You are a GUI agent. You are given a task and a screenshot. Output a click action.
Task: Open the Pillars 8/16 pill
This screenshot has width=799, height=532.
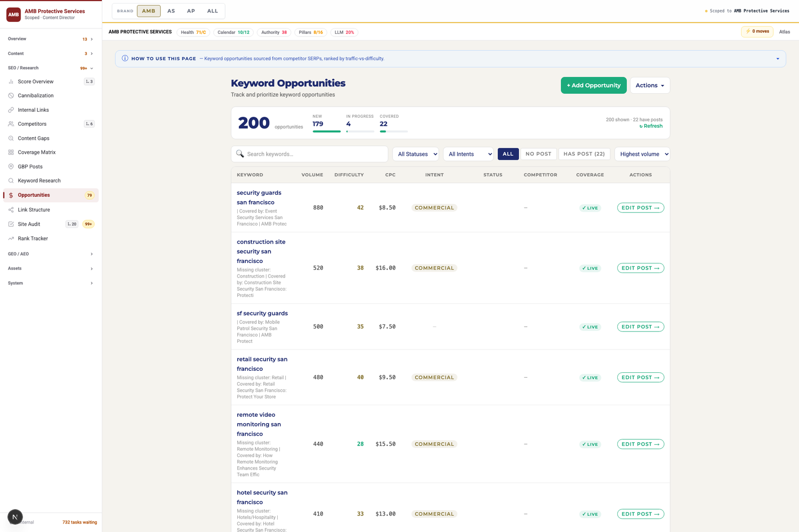point(311,32)
